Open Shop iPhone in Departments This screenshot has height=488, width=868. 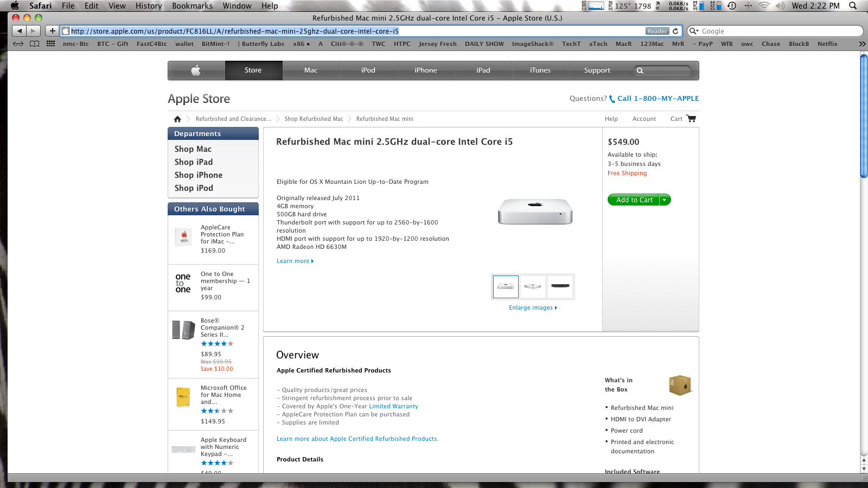click(x=199, y=175)
